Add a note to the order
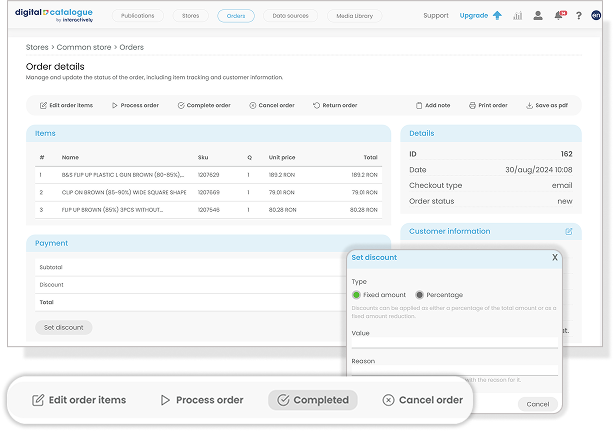 [432, 105]
